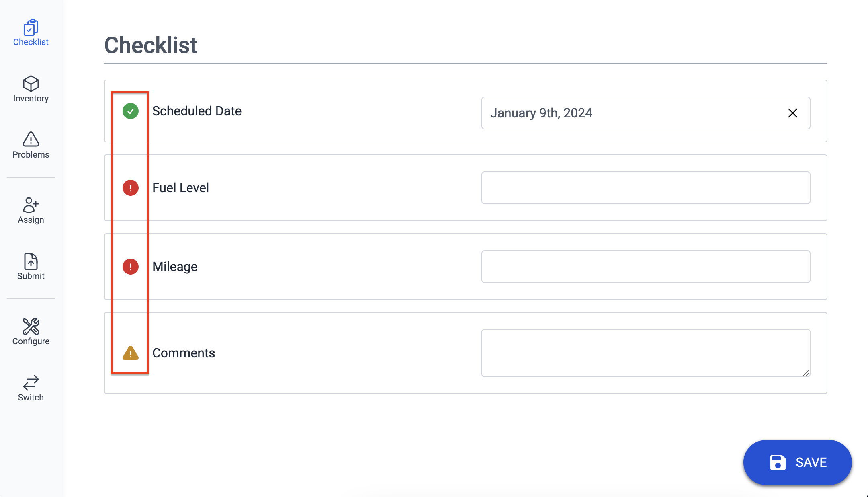868x497 pixels.
Task: Open Problems warning triangle icon
Action: point(31,140)
